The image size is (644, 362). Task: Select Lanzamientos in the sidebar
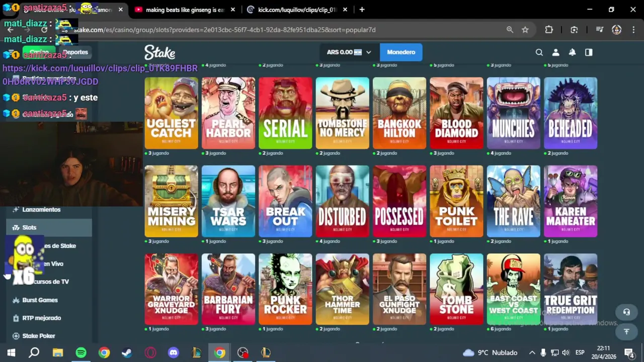tap(49, 210)
